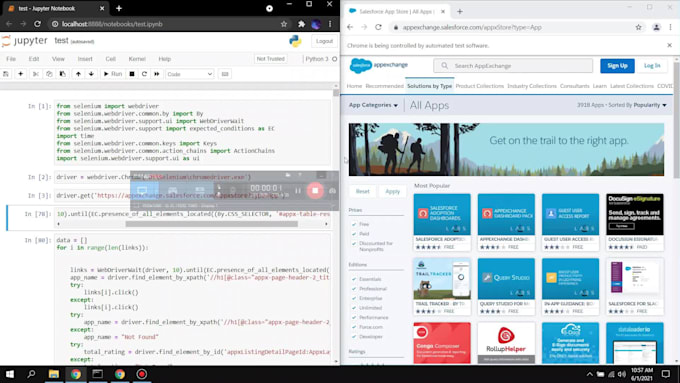680x383 pixels.
Task: Toggle the Paid price filter
Action: pyautogui.click(x=354, y=234)
